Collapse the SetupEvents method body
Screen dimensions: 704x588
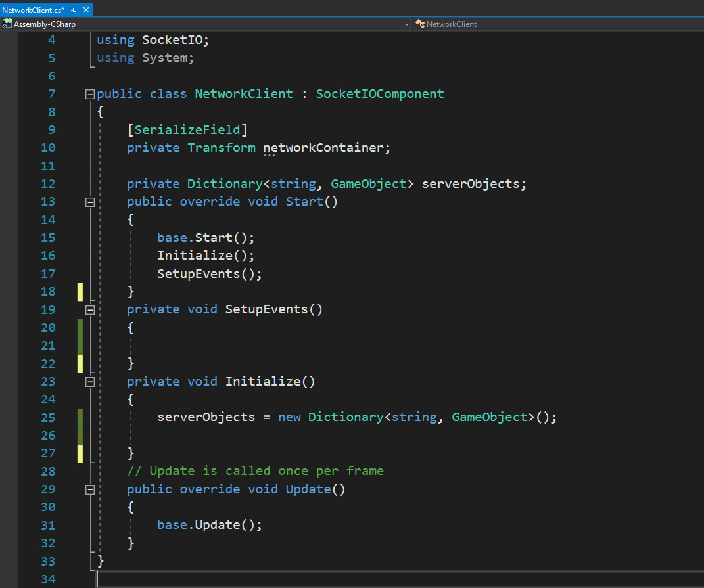click(x=89, y=309)
